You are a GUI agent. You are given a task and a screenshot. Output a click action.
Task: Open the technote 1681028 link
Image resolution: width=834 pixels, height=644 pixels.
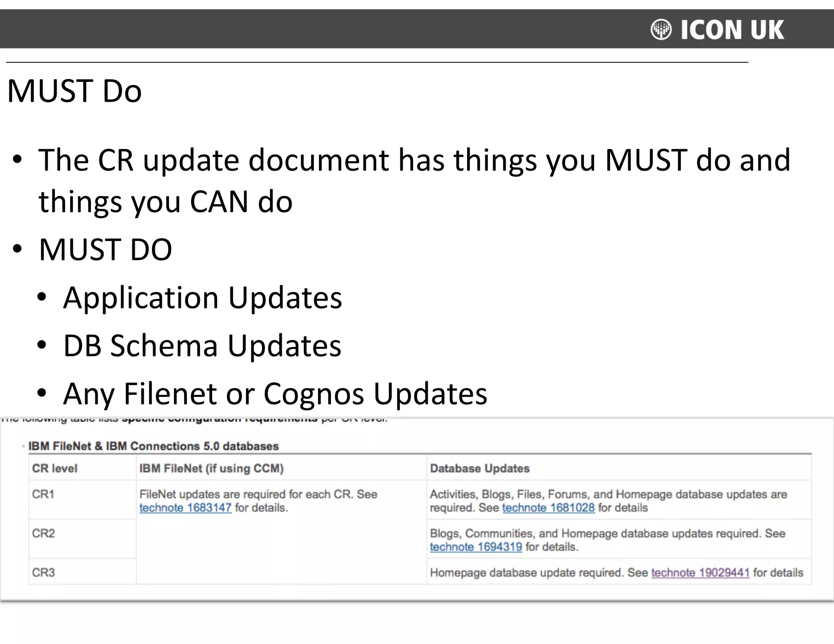(x=548, y=508)
